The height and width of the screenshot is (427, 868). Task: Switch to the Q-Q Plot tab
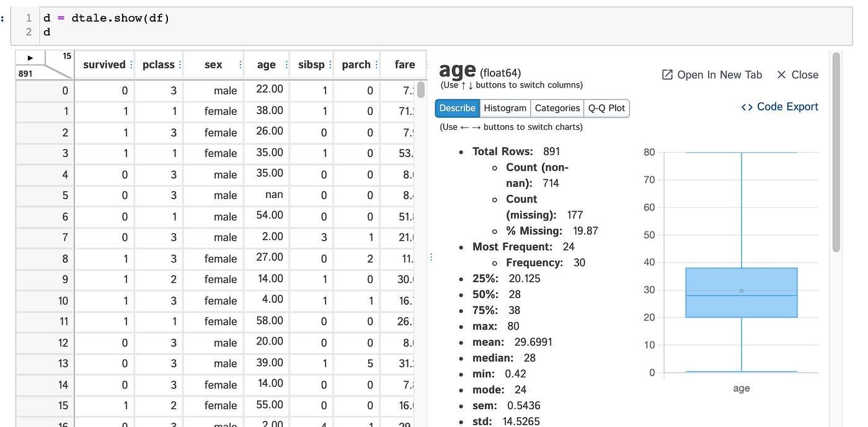click(606, 107)
